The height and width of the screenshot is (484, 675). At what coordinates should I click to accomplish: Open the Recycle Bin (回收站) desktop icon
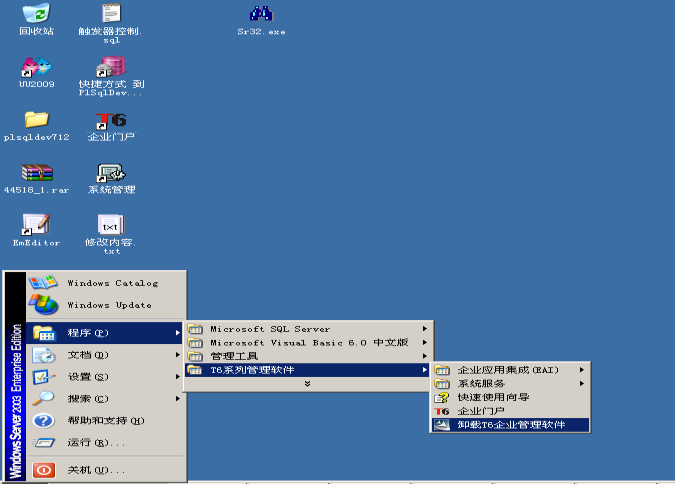pos(36,14)
